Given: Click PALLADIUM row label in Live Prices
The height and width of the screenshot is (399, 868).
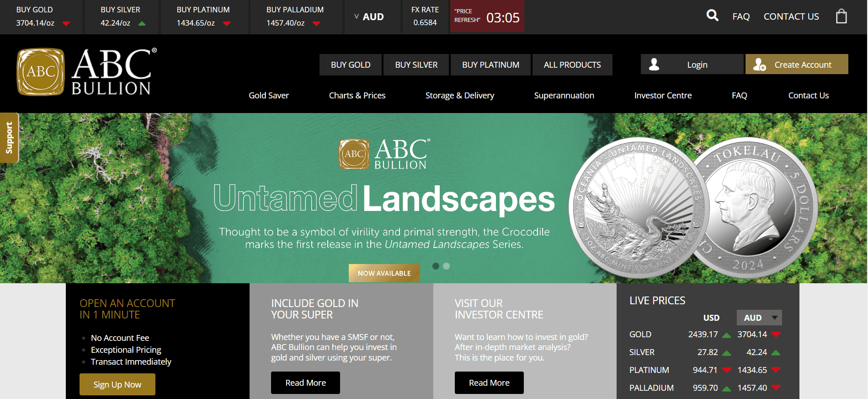Looking at the screenshot, I should (x=651, y=388).
